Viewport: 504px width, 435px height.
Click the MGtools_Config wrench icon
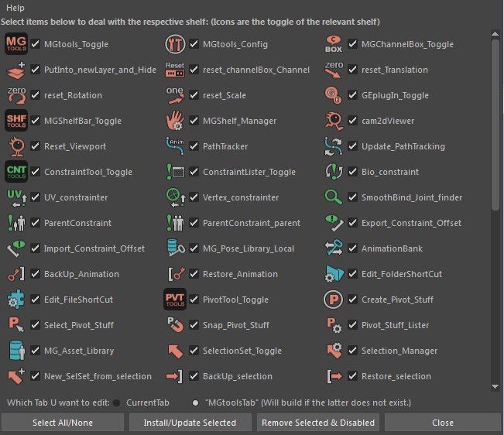pyautogui.click(x=175, y=44)
